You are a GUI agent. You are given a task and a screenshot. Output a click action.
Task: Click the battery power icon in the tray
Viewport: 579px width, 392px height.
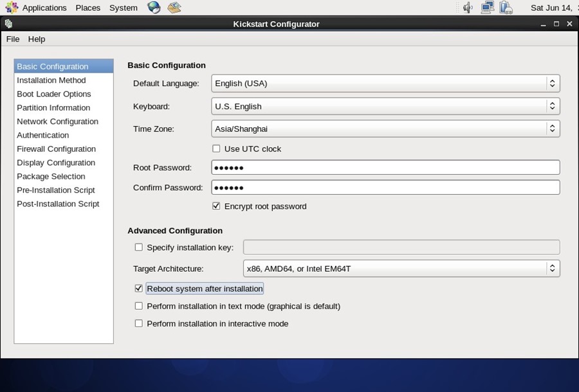(507, 7)
